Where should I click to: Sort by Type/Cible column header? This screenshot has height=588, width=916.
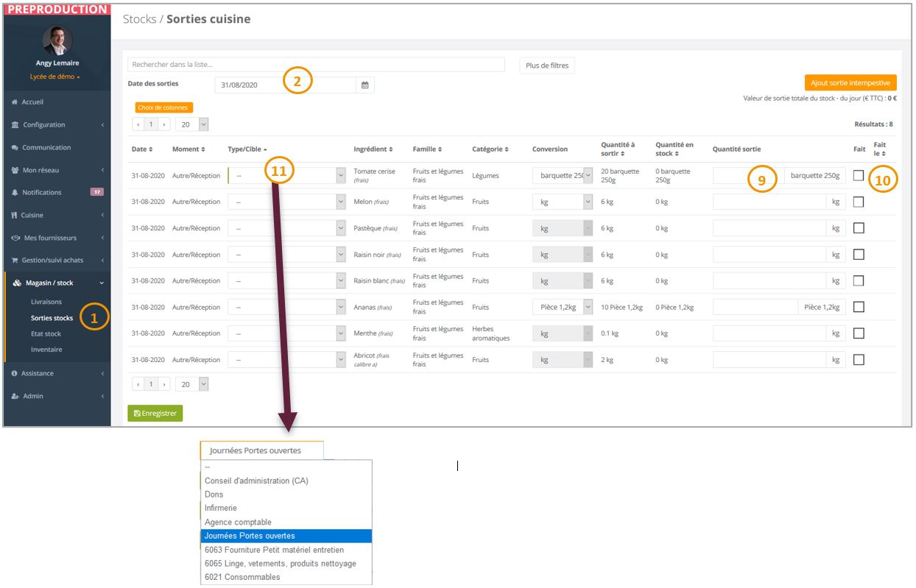click(247, 149)
